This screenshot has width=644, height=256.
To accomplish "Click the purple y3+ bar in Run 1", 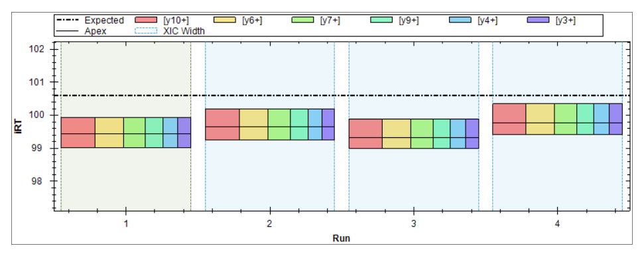I will click(184, 133).
